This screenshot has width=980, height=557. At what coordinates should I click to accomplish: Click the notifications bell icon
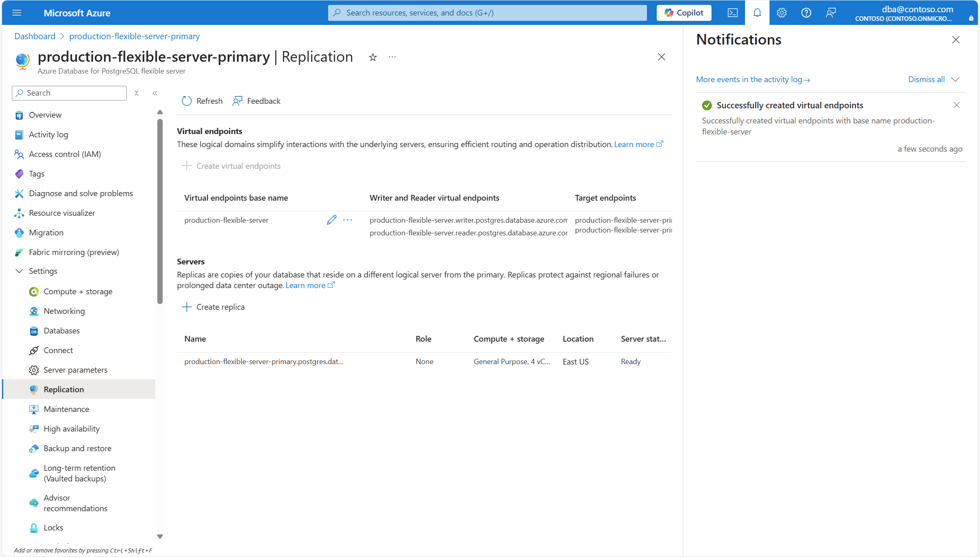757,13
